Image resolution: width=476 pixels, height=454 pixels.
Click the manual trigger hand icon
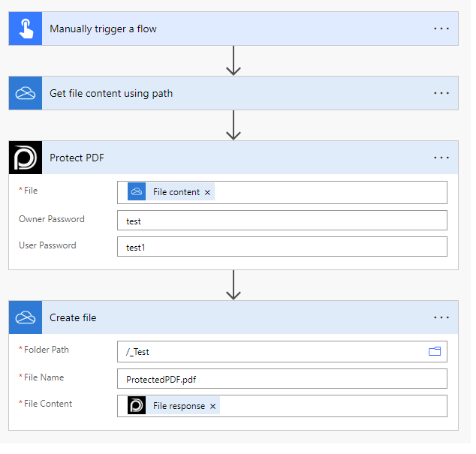tap(26, 29)
